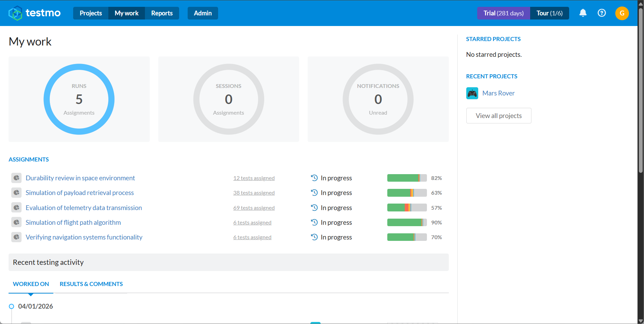This screenshot has height=324, width=644.
Task: Click the View all projects button
Action: (x=499, y=116)
